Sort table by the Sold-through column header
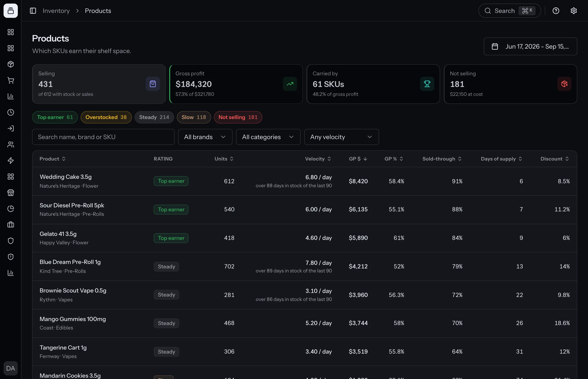 442,159
